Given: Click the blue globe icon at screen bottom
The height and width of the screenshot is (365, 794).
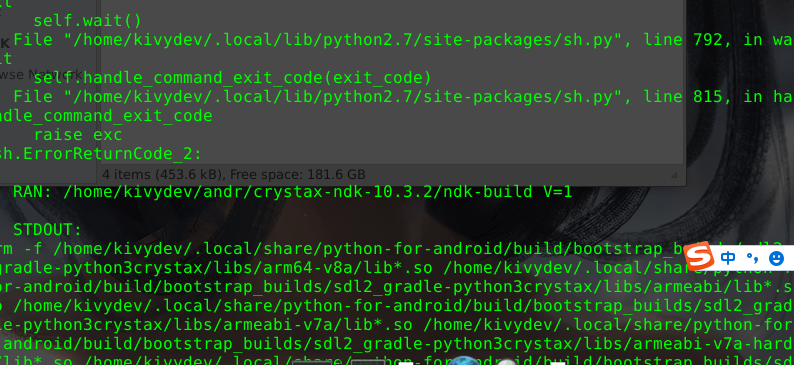Looking at the screenshot, I should point(463,360).
